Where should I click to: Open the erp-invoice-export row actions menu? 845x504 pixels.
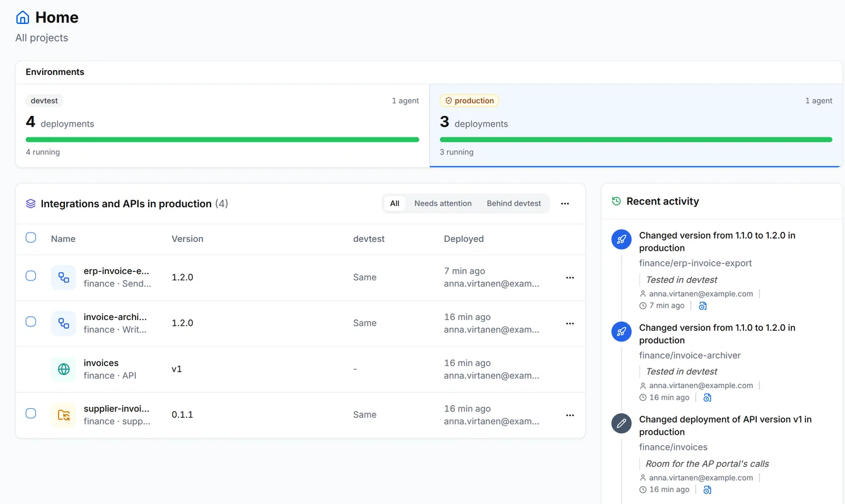click(x=570, y=278)
